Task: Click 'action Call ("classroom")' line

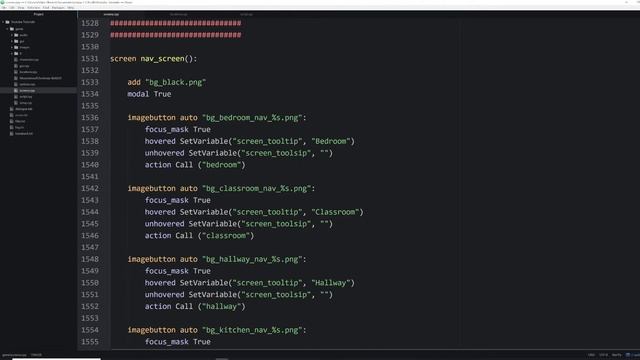Action: click(199, 236)
